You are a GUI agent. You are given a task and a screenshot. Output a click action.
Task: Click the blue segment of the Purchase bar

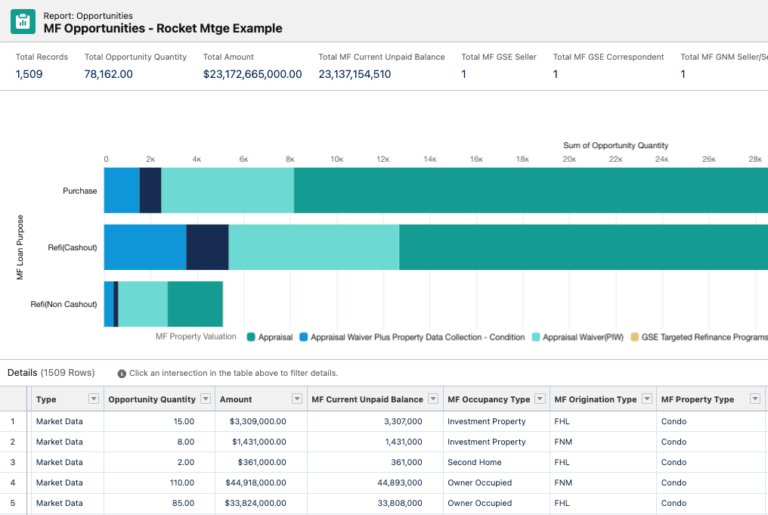(x=121, y=191)
